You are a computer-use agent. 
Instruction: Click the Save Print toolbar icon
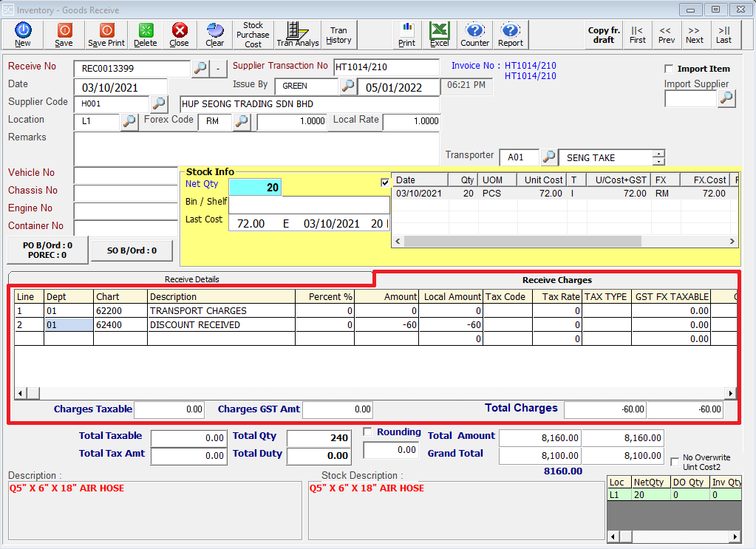pyautogui.click(x=106, y=35)
